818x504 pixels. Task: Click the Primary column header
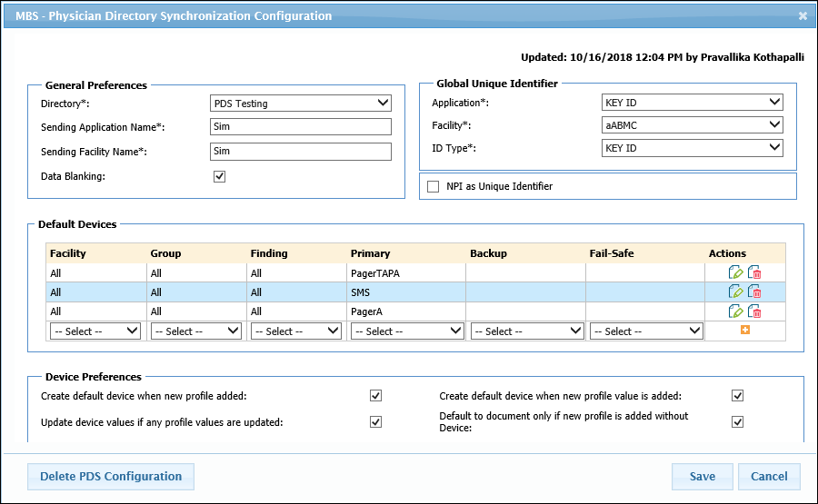[371, 253]
